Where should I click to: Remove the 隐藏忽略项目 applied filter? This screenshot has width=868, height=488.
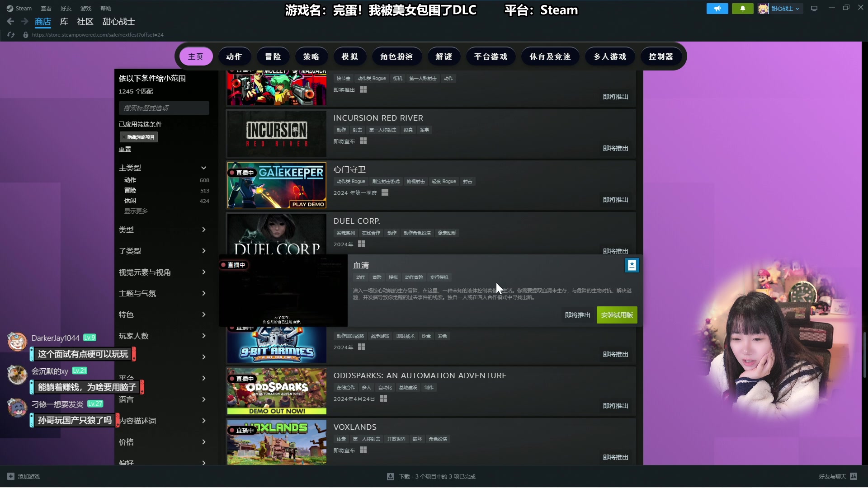click(123, 137)
